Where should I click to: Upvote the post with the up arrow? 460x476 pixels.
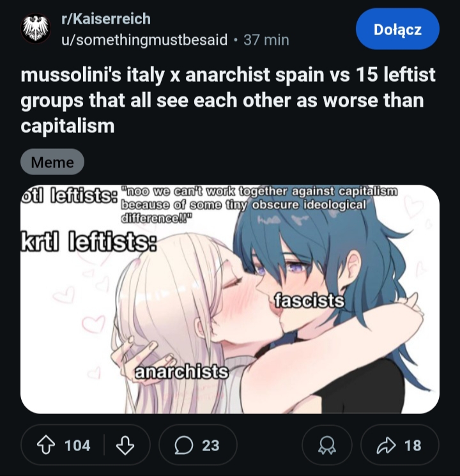pos(46,445)
